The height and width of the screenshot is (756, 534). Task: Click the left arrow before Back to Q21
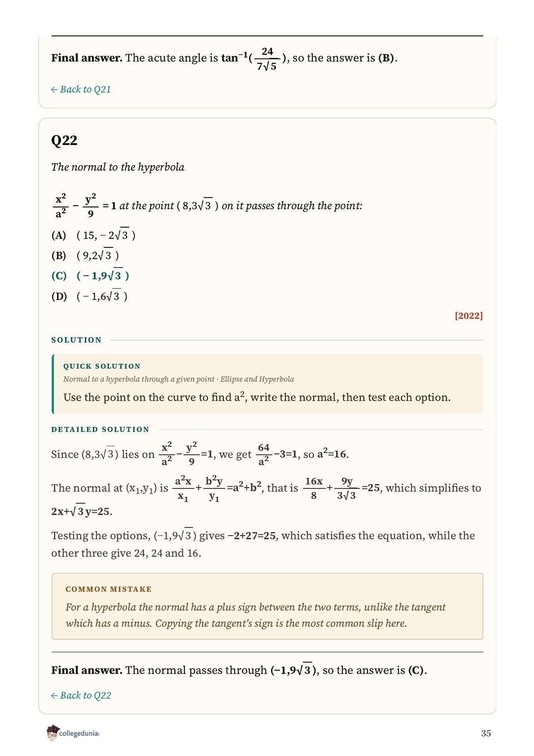pyautogui.click(x=54, y=89)
